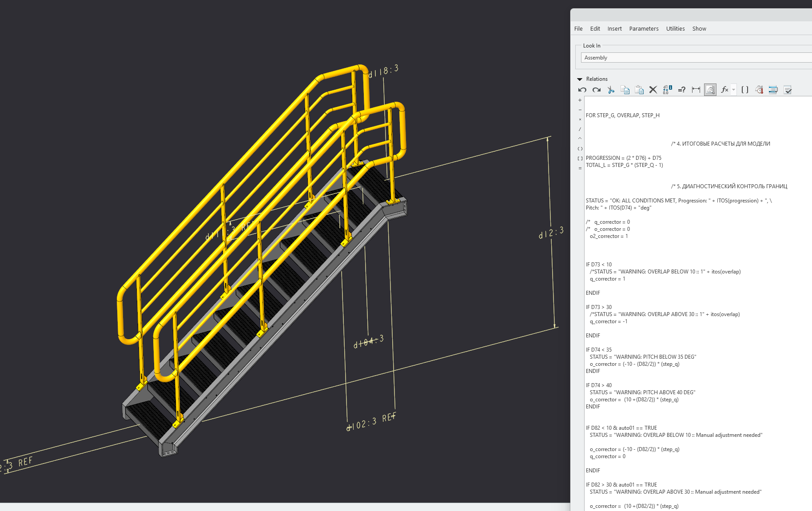Insert the multiply operator from side palette

pyautogui.click(x=580, y=119)
